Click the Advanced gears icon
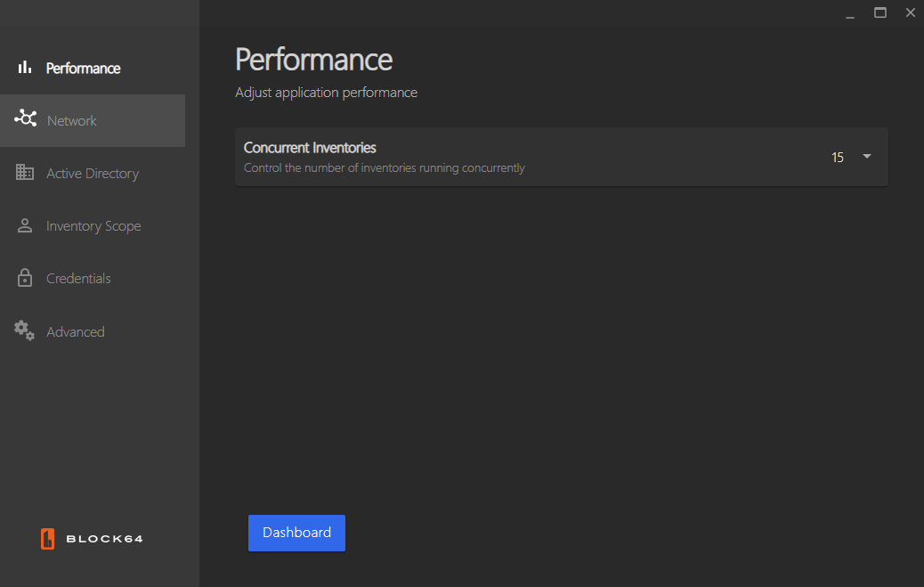 pyautogui.click(x=24, y=330)
